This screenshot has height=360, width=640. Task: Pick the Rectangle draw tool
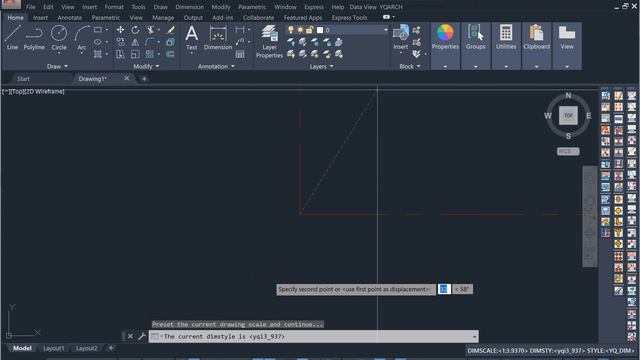click(x=98, y=30)
